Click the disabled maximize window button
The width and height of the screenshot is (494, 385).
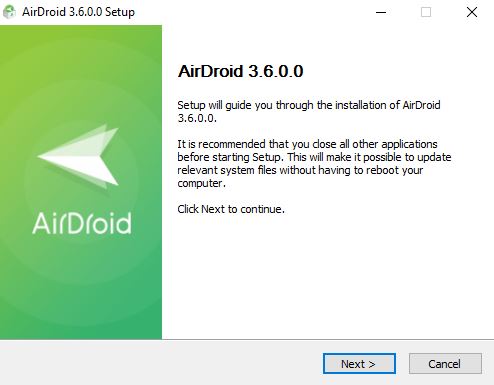point(426,12)
